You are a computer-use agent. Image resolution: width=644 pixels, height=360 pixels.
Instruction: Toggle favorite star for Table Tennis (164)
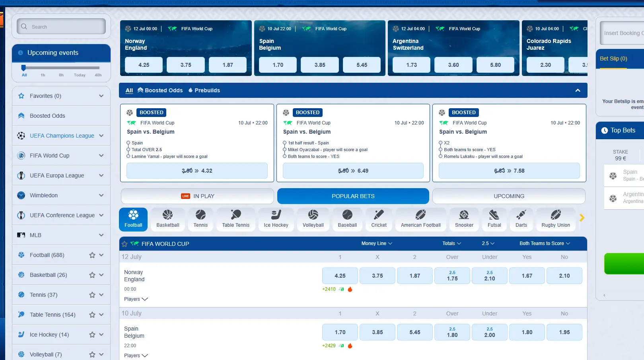[92, 315]
